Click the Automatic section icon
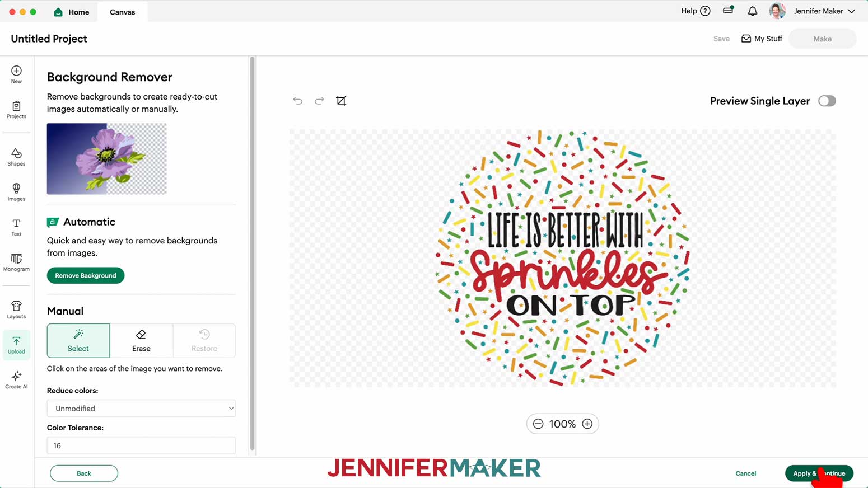Image resolution: width=868 pixels, height=488 pixels. tap(53, 222)
